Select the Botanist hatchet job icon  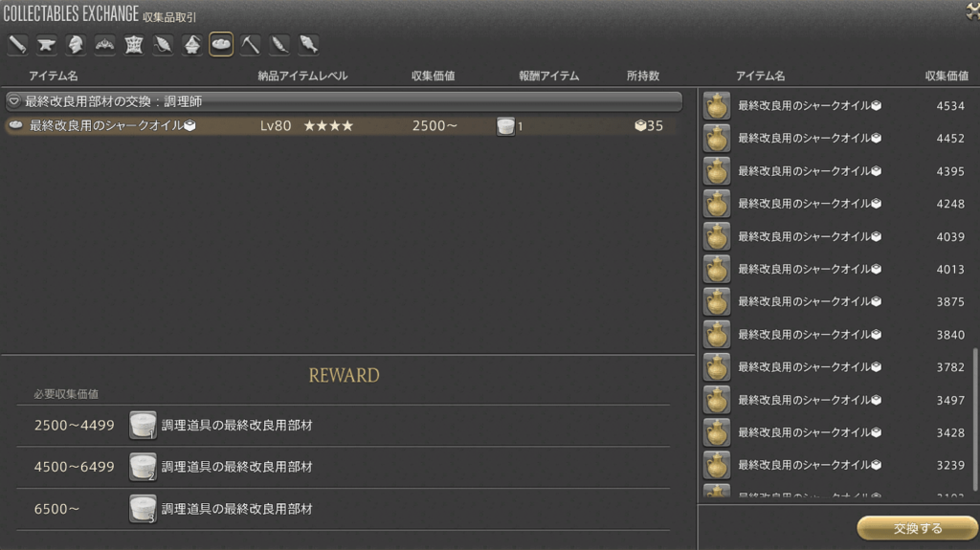click(279, 44)
